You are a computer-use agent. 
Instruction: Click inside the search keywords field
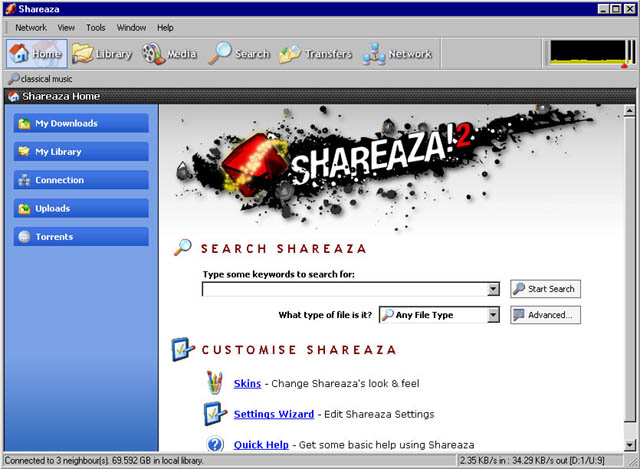click(343, 289)
